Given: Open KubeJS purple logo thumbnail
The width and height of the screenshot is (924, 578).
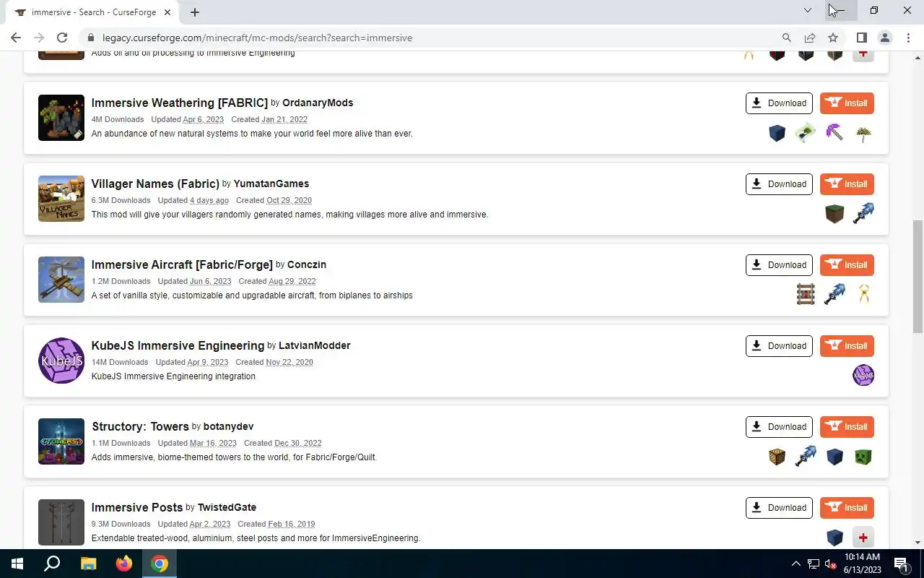Looking at the screenshot, I should pyautogui.click(x=61, y=361).
